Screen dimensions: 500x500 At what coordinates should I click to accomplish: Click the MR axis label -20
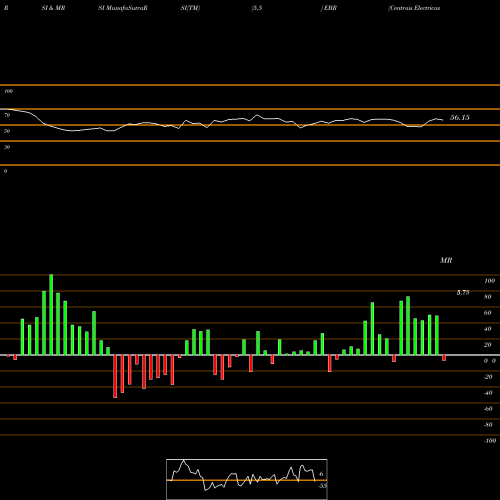[488, 377]
